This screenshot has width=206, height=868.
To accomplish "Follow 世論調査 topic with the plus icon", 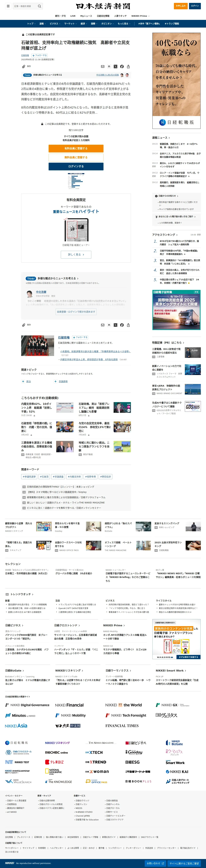I will coord(55,381).
